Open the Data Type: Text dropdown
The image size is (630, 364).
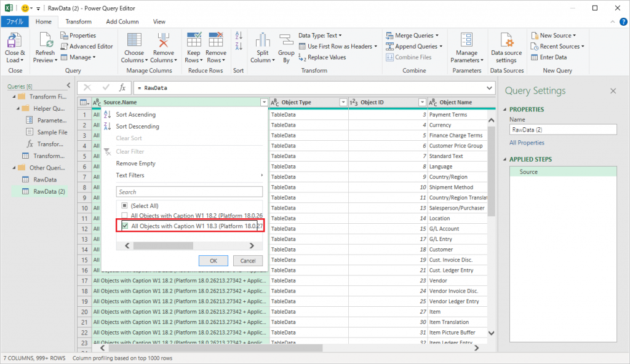point(320,36)
